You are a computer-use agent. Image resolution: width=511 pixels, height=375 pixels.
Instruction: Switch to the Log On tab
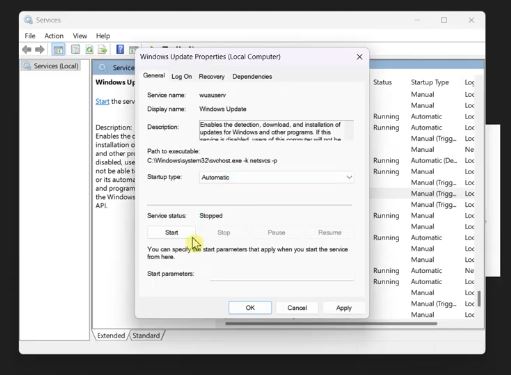pyautogui.click(x=182, y=76)
